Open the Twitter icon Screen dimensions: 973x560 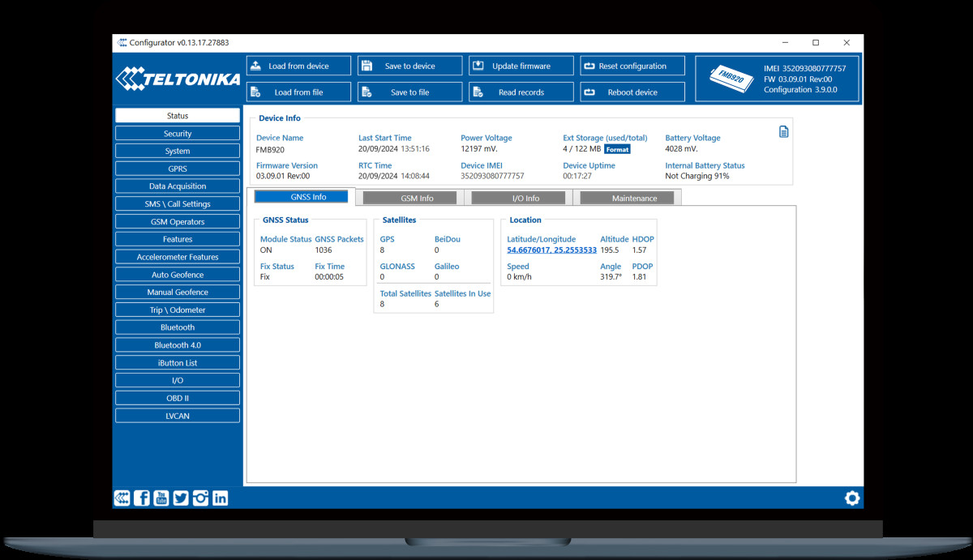(181, 498)
